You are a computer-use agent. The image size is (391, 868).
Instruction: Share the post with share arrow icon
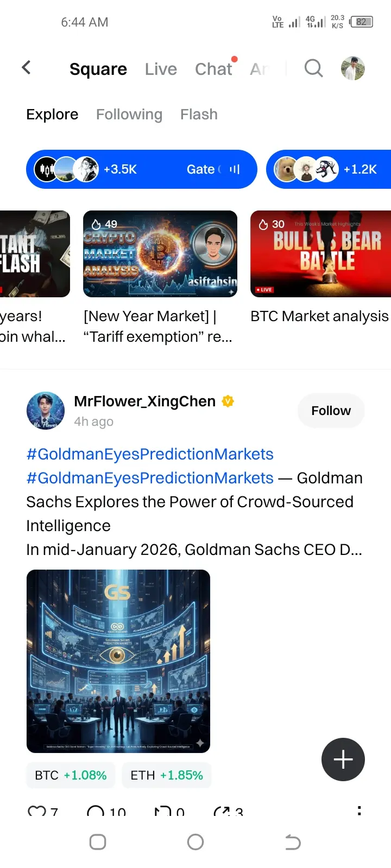pos(222,812)
